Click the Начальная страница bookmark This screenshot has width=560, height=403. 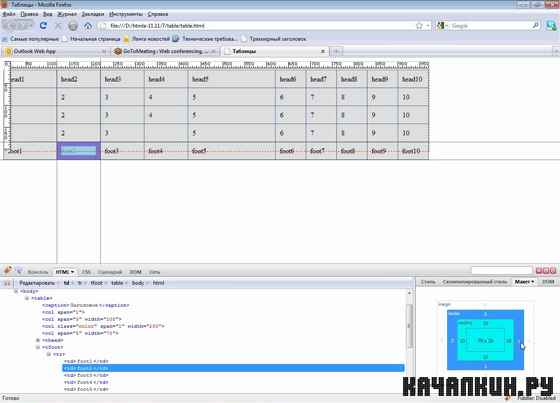click(x=95, y=39)
